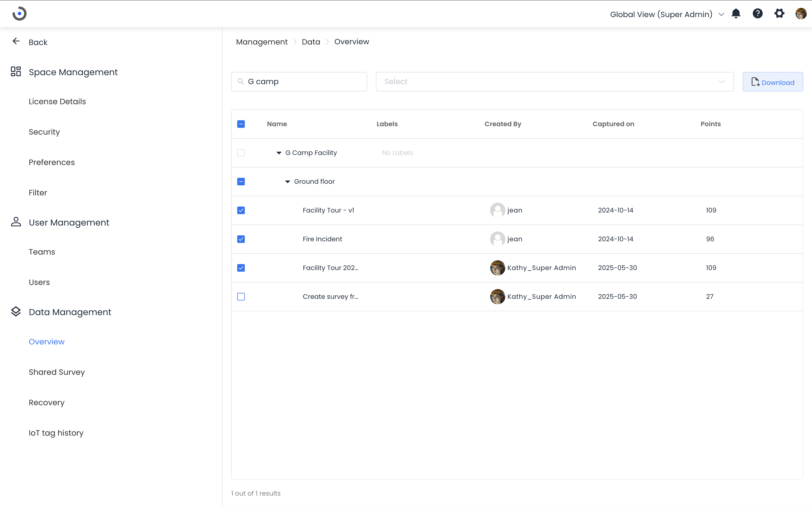Open the Global View (Super Admin) dropdown
The height and width of the screenshot is (507, 812).
[667, 14]
